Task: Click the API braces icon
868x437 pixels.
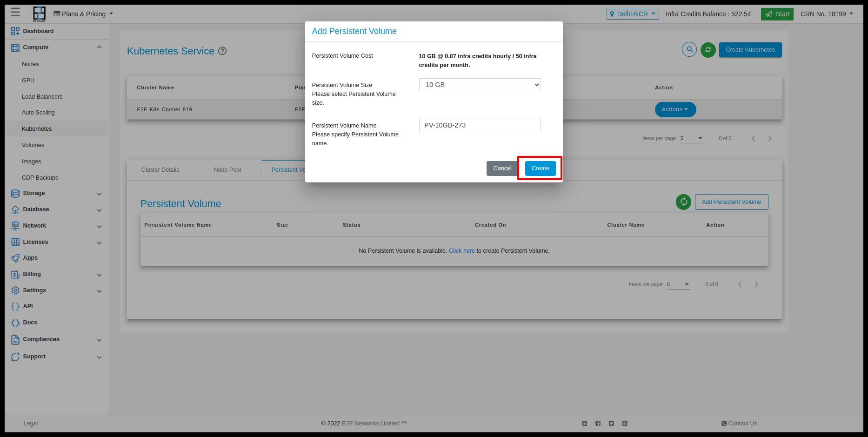Action: 15,306
